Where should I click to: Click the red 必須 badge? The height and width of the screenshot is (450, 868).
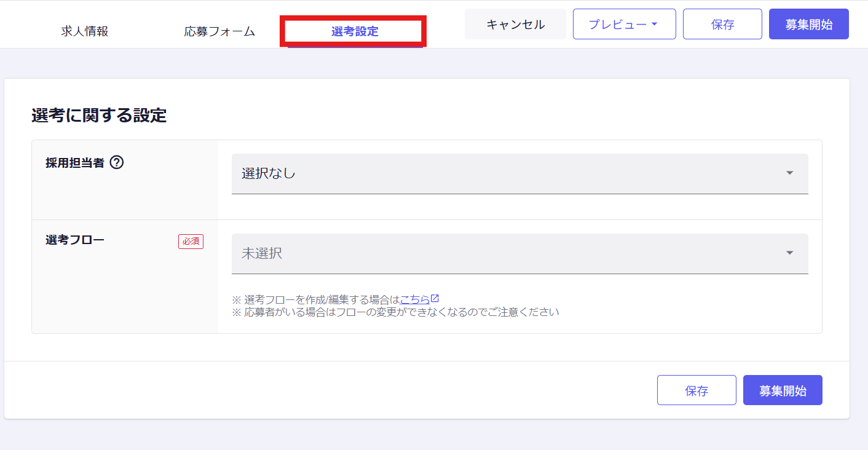coord(191,242)
